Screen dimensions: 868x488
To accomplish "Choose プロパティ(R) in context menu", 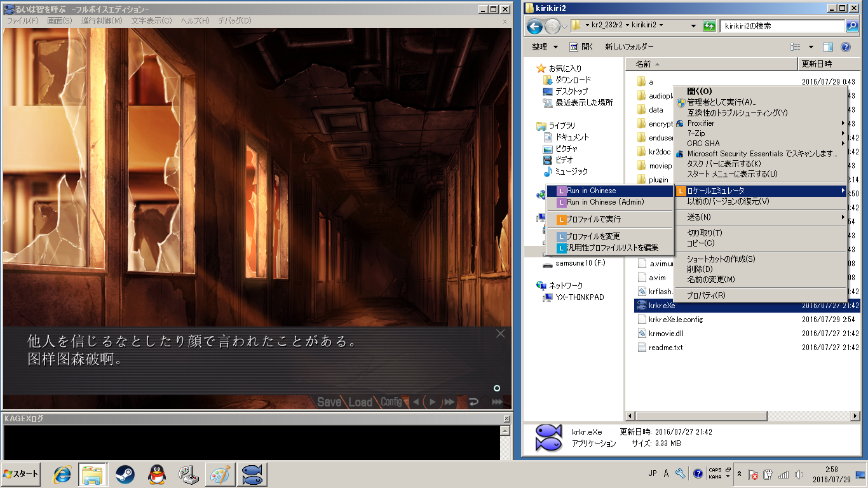I will [x=706, y=295].
